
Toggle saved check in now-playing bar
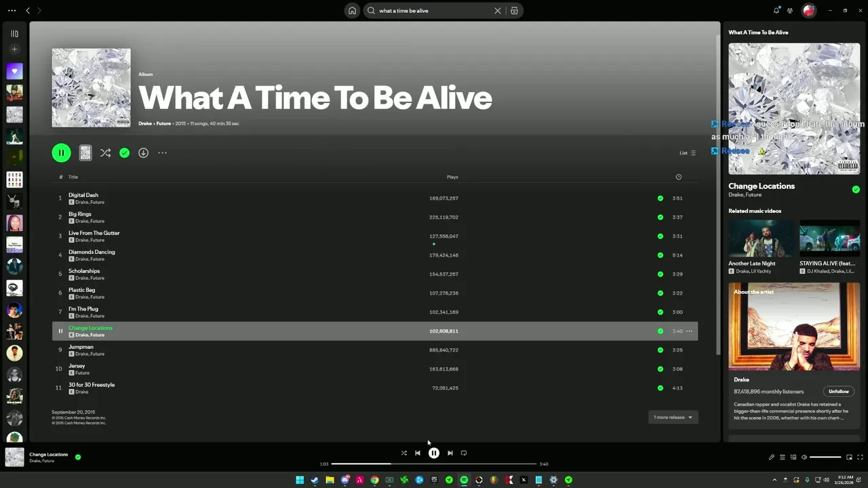78,457
